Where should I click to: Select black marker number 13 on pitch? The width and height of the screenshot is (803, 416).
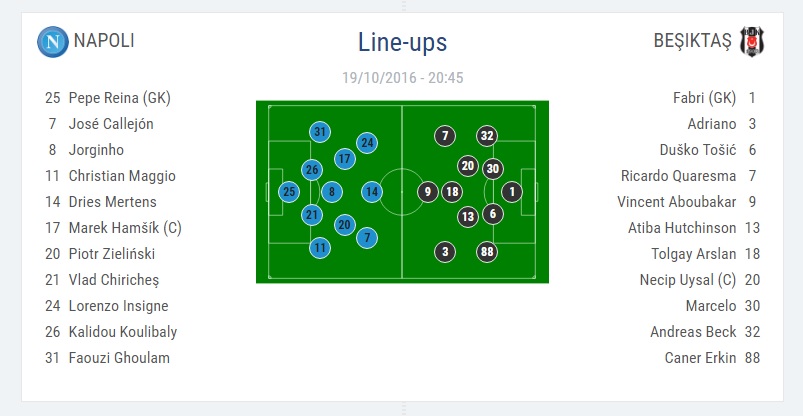coord(468,217)
